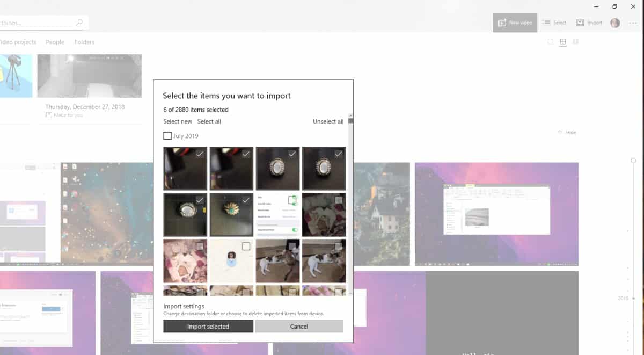
Task: Check the map screenshot thumbnail checkbox
Action: pos(246,247)
